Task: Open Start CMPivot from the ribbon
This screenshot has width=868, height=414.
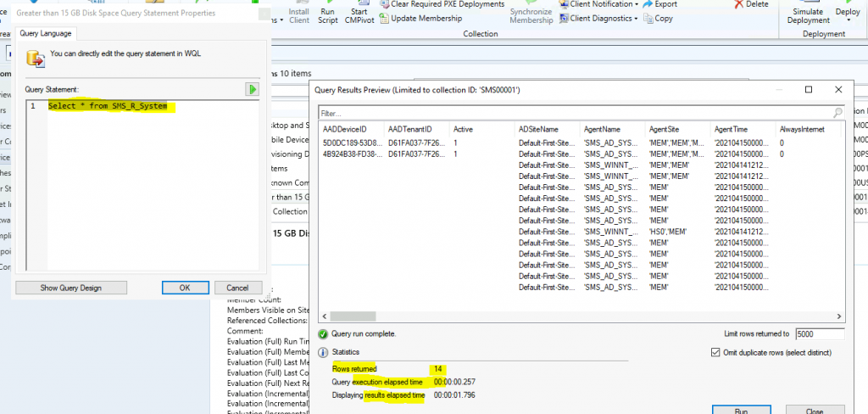Action: point(357,13)
